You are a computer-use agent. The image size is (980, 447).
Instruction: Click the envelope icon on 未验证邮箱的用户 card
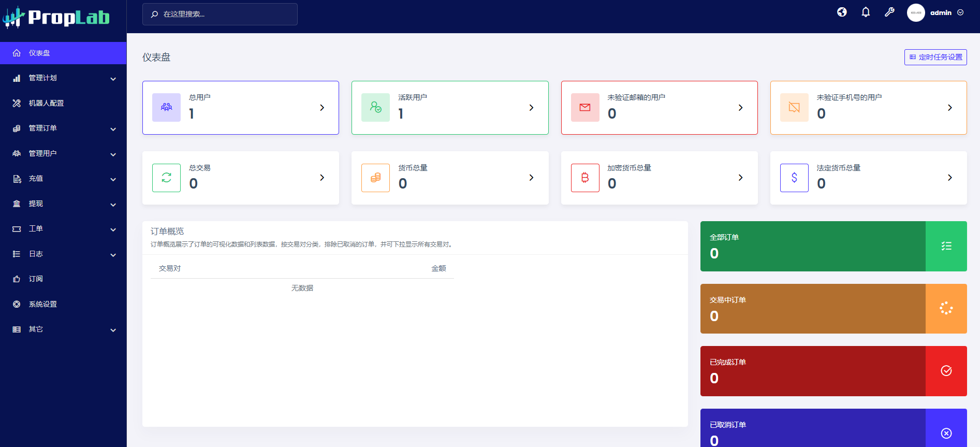pos(585,107)
